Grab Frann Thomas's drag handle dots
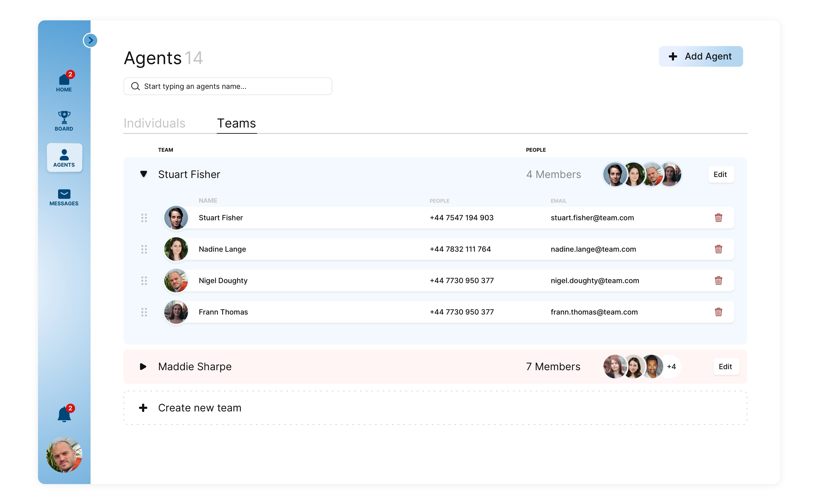The height and width of the screenshot is (504, 818). pos(144,312)
